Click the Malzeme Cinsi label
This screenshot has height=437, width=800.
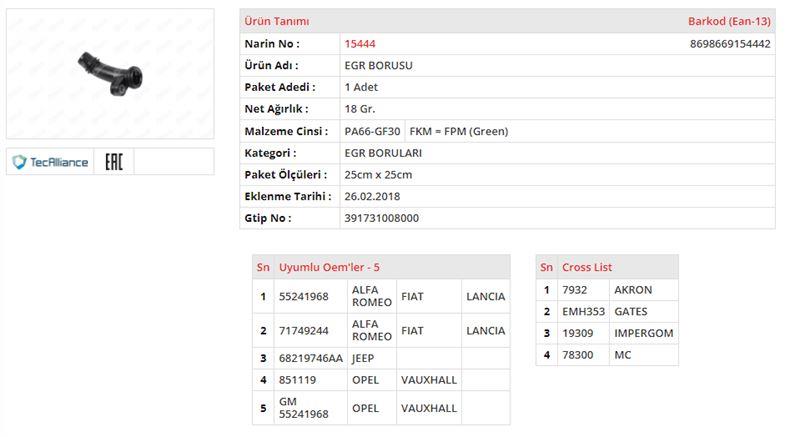point(286,132)
